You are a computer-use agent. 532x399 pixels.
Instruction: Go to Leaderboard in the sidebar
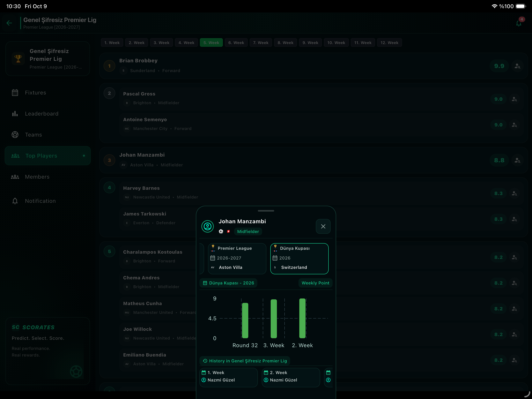48,114
